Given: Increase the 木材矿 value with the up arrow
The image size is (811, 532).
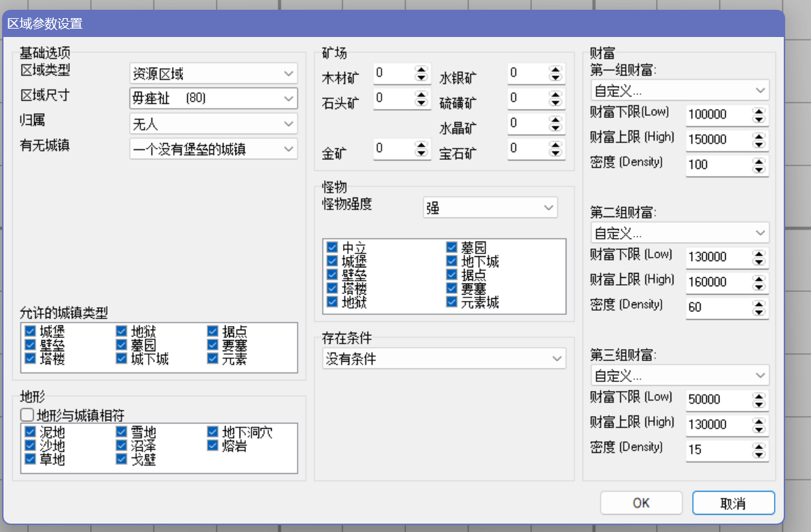Looking at the screenshot, I should [421, 69].
